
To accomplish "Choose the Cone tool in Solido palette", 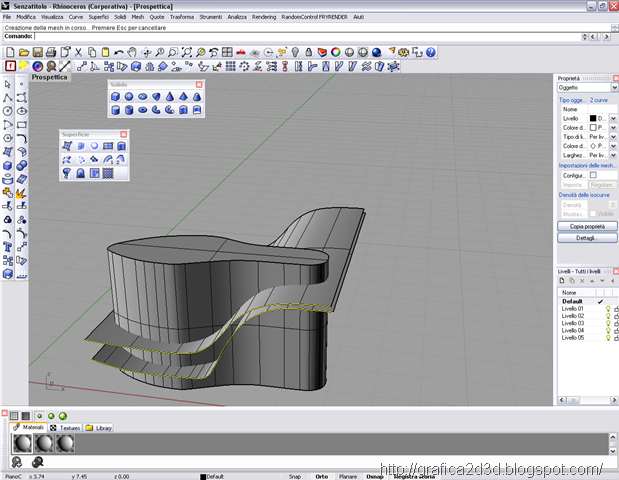I will pyautogui.click(x=170, y=97).
